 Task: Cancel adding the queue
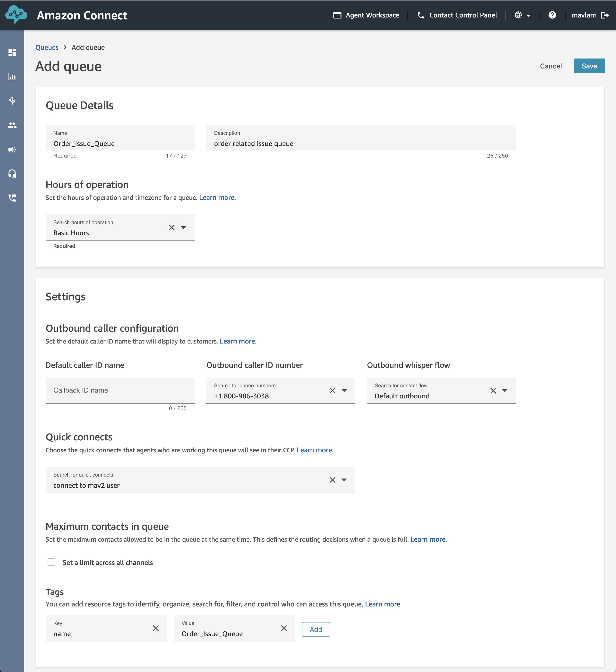(551, 66)
